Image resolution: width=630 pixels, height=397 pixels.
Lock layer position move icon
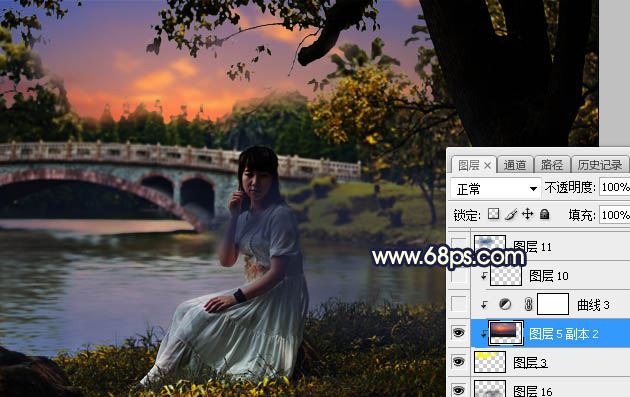pyautogui.click(x=527, y=214)
